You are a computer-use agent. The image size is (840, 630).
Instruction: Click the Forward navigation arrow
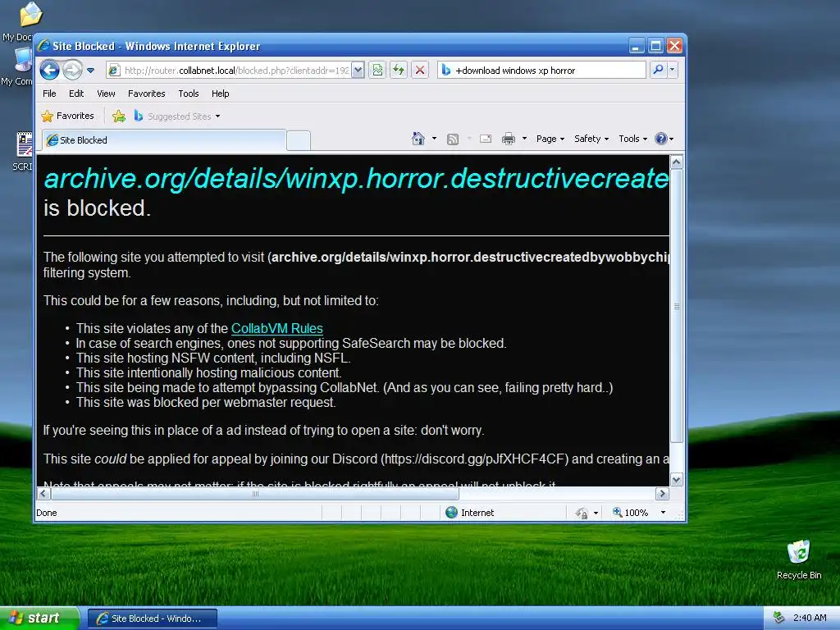72,71
